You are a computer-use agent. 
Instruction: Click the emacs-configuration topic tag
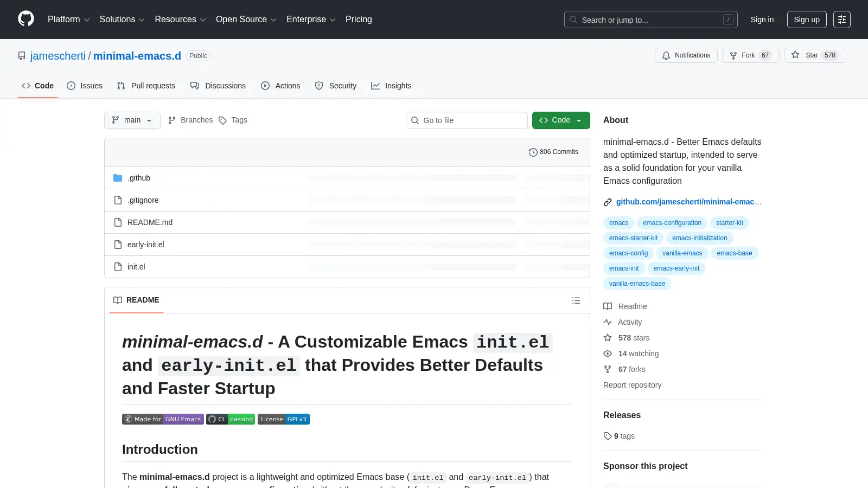672,223
